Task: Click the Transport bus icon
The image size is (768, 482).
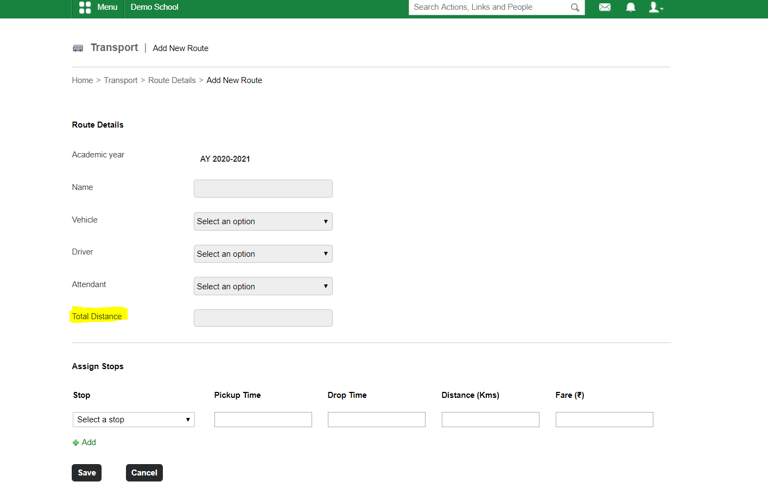Action: tap(78, 48)
